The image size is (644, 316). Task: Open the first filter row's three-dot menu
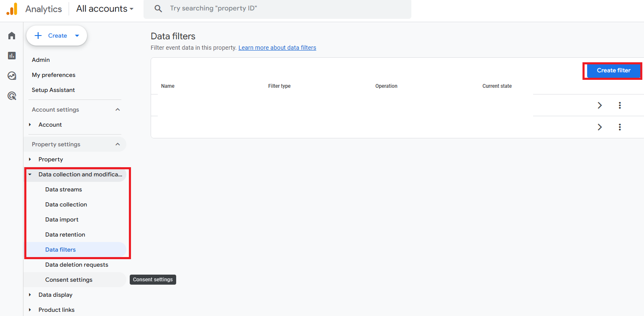click(x=620, y=105)
